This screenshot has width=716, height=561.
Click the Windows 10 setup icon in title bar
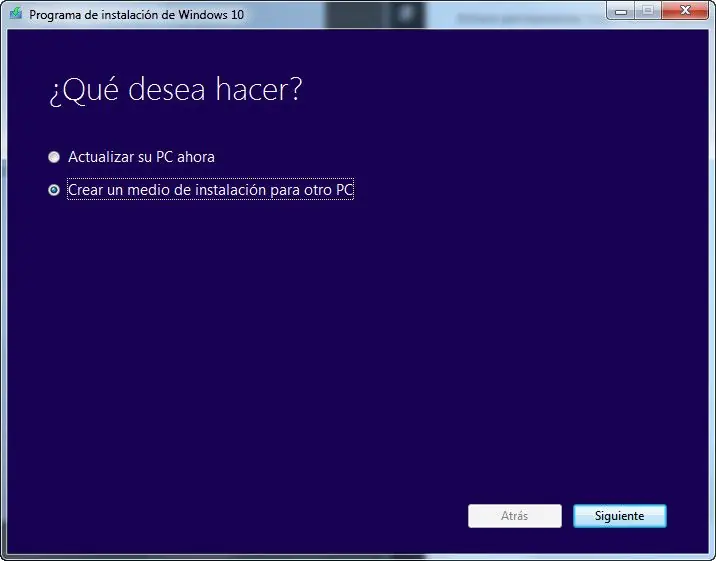[16, 13]
